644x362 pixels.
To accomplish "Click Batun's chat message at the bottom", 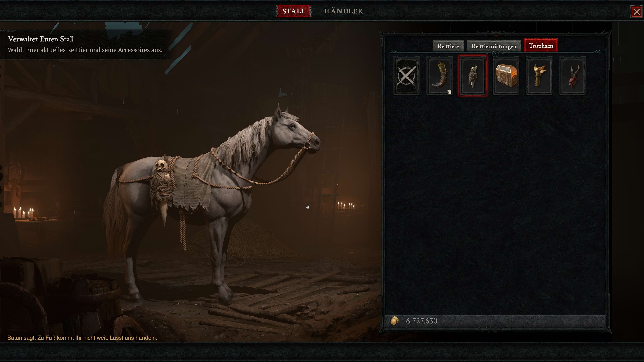I will [x=82, y=338].
